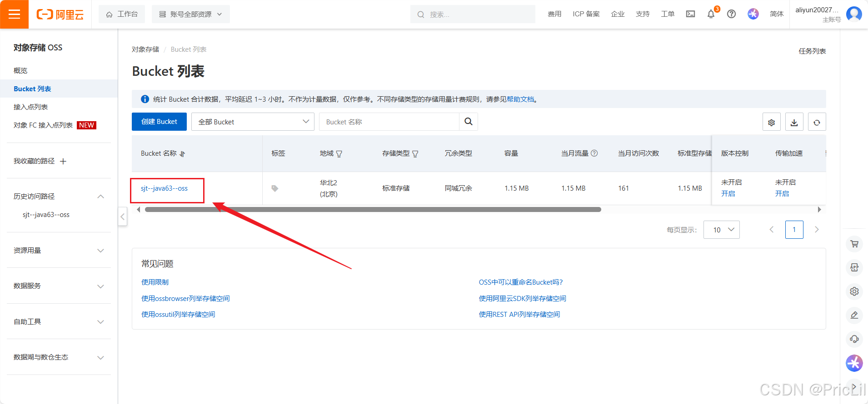Open 任务列表 link

point(812,51)
